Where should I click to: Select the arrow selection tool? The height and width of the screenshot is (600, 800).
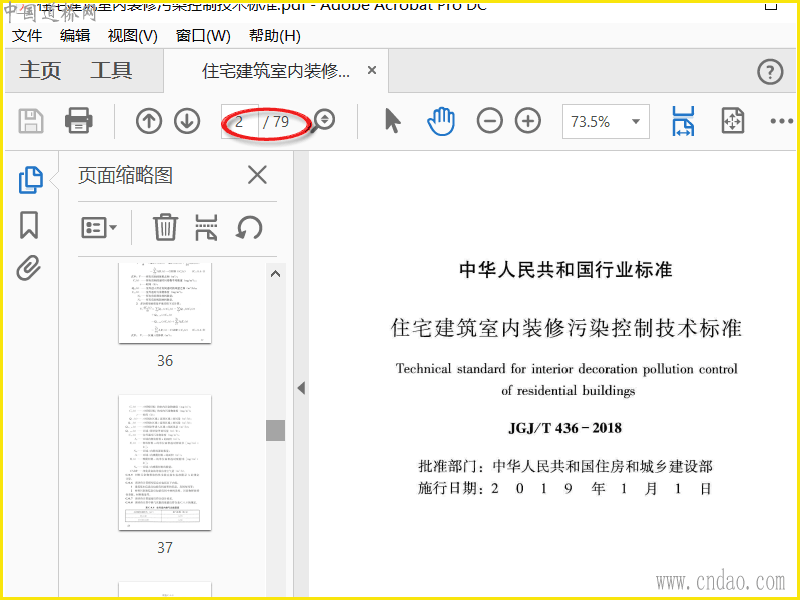pyautogui.click(x=392, y=121)
